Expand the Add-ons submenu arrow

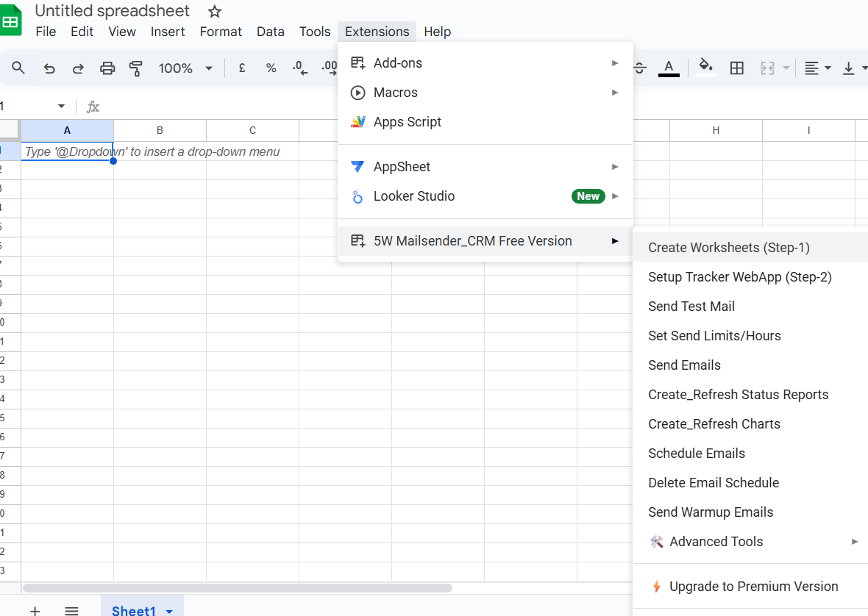coord(614,63)
